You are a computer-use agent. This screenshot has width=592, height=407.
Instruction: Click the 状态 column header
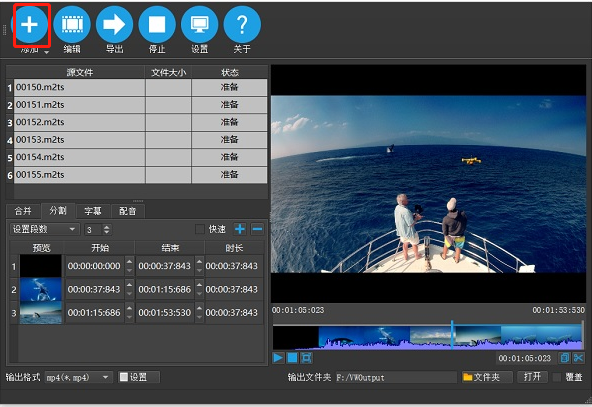230,72
